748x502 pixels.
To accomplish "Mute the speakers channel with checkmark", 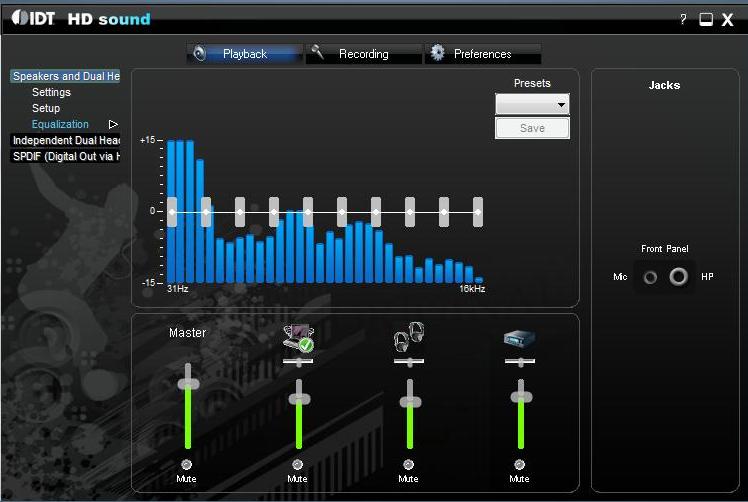I will [x=297, y=464].
